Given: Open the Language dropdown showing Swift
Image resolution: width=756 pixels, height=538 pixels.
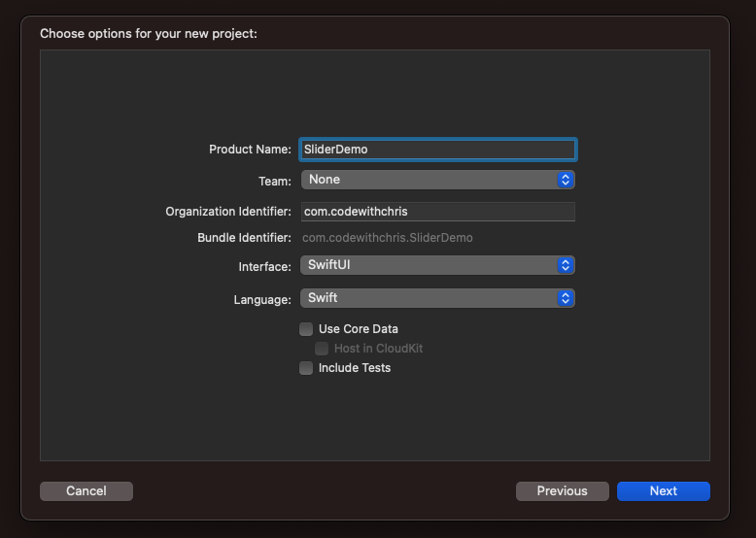Looking at the screenshot, I should (438, 298).
